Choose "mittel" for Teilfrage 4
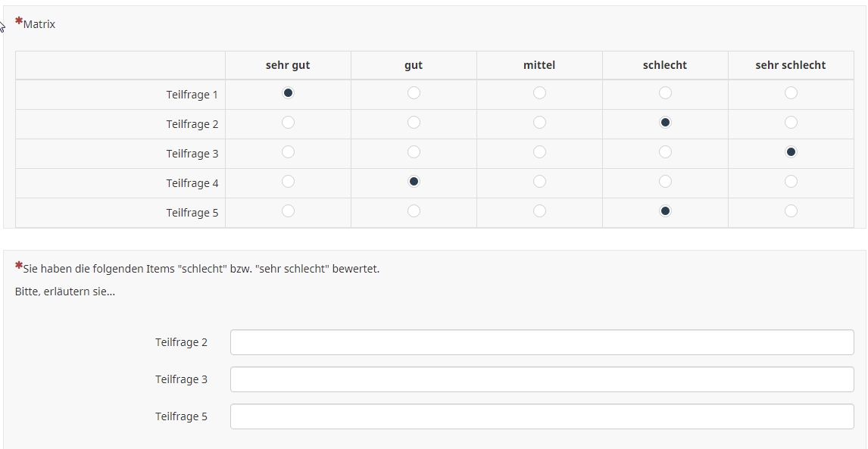This screenshot has height=449, width=868. [x=539, y=182]
